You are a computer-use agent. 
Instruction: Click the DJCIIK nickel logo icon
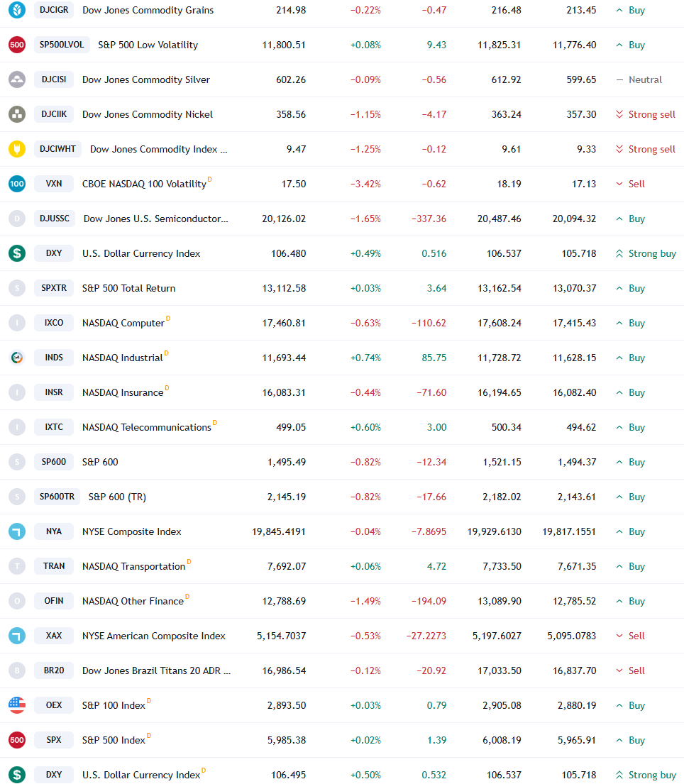click(x=17, y=114)
